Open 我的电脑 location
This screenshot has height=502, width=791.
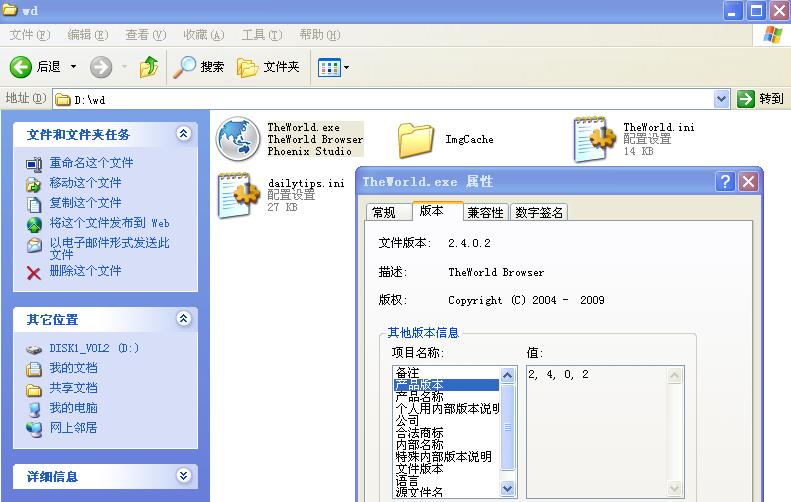pos(73,408)
